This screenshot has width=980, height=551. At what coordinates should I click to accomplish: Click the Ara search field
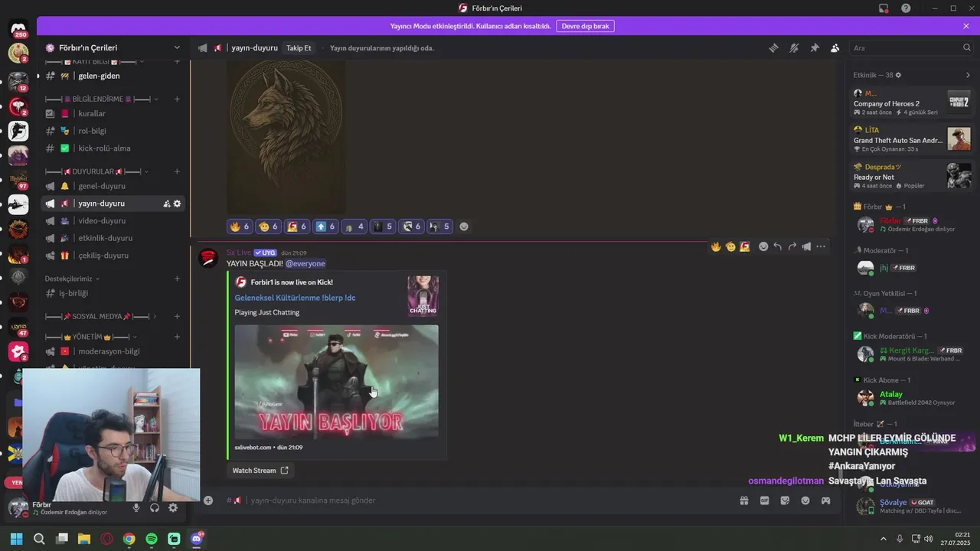[911, 47]
